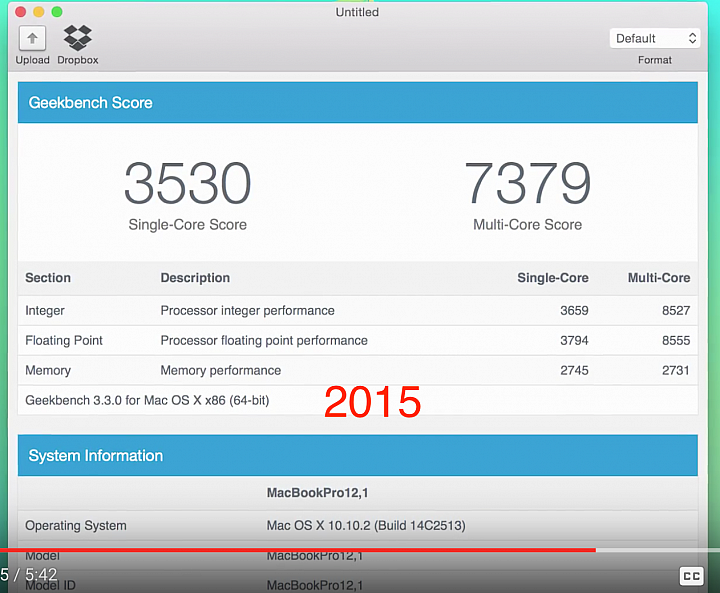Select Memory single-core value 2745
The image size is (720, 593).
coord(574,370)
